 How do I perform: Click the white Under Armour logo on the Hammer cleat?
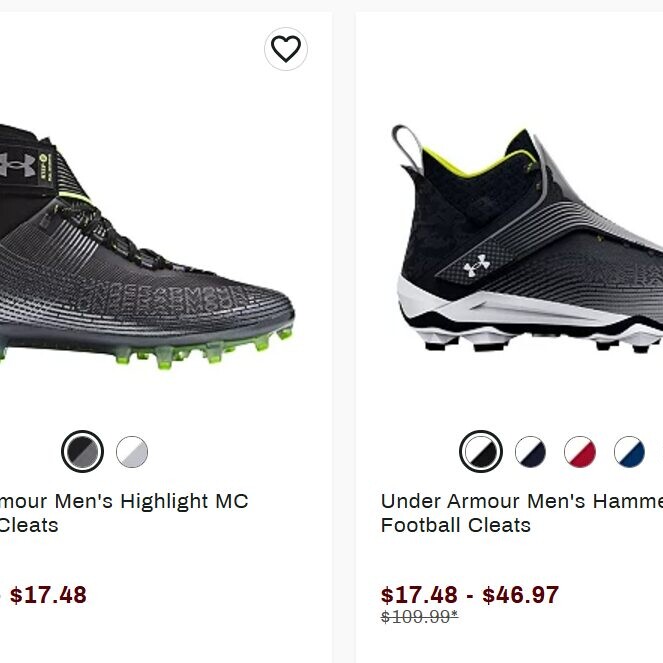(x=477, y=265)
